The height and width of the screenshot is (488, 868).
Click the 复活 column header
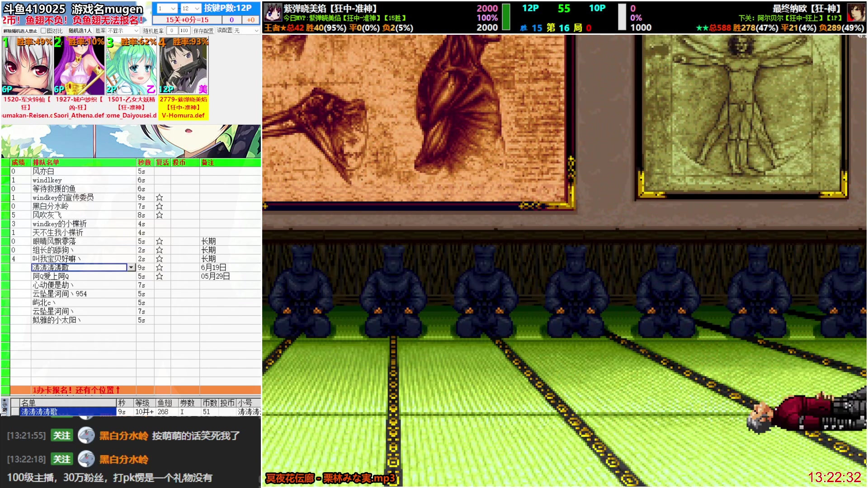tap(162, 163)
